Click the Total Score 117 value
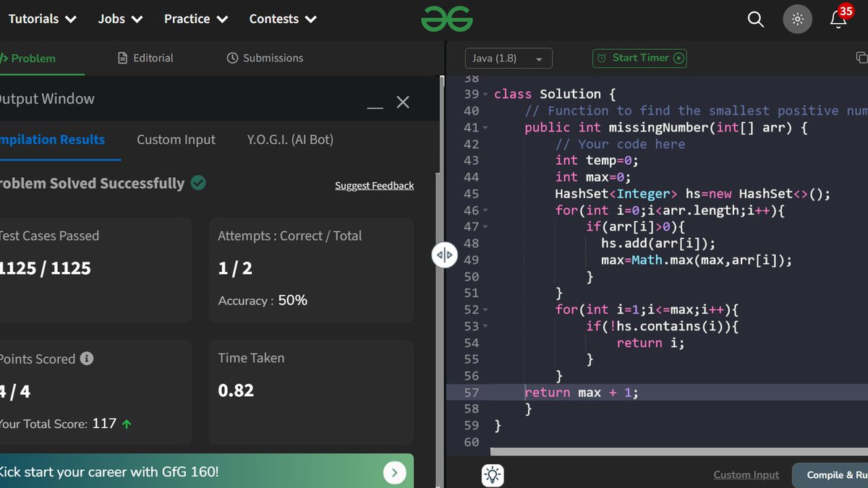The image size is (868, 488). (x=104, y=424)
